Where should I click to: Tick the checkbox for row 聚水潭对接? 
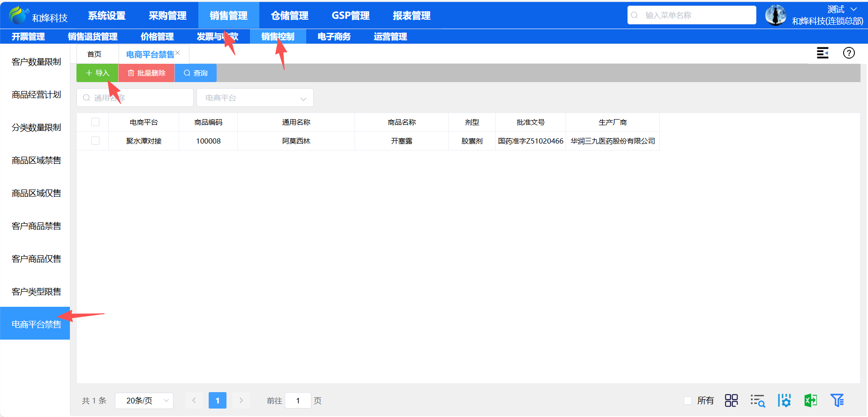[96, 141]
